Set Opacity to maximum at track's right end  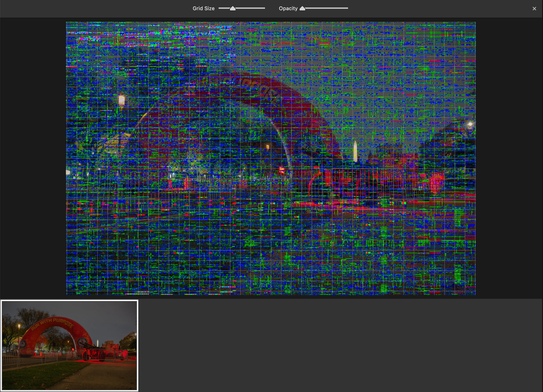(347, 8)
